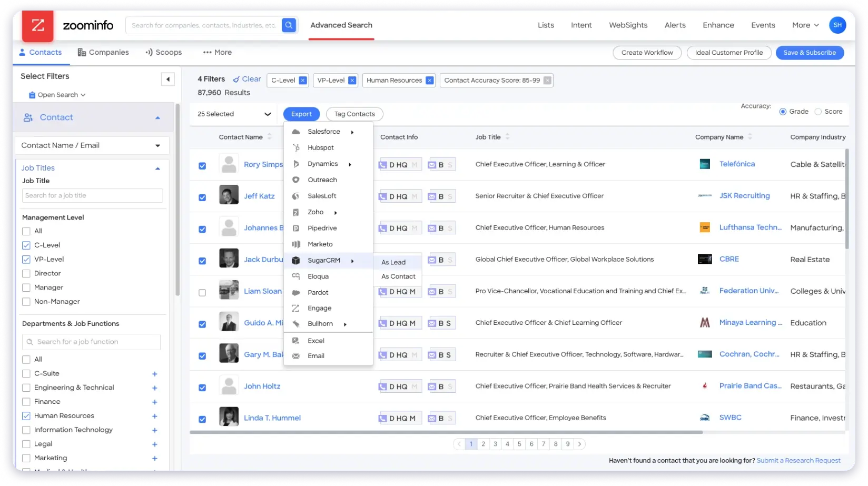Expand the C-Suite job function plus
Screen dimensions: 868x486
[x=155, y=374]
